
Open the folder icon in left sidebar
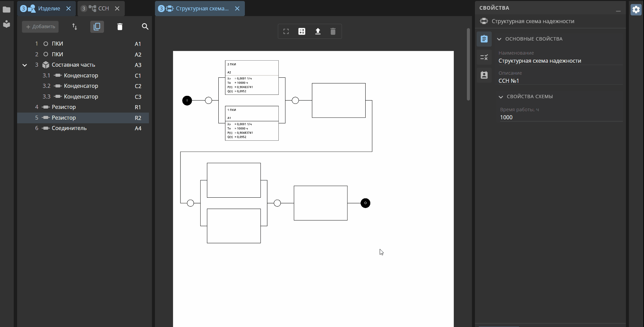tap(6, 9)
